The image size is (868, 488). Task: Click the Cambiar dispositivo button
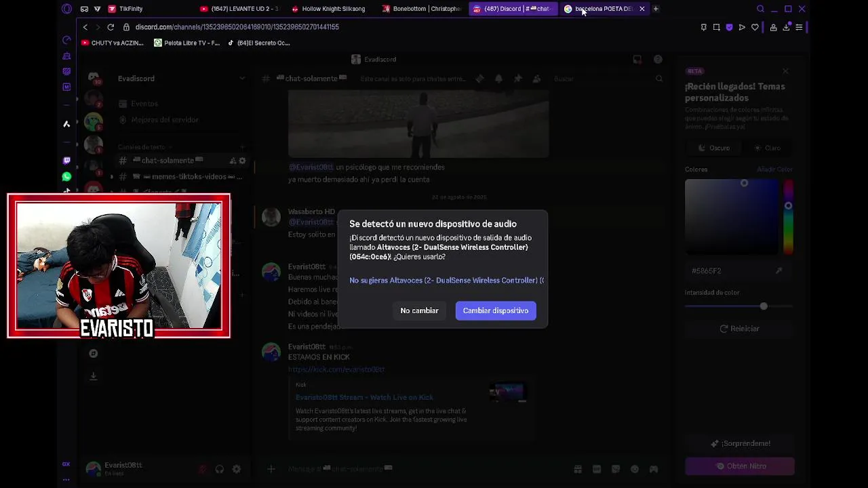496,310
